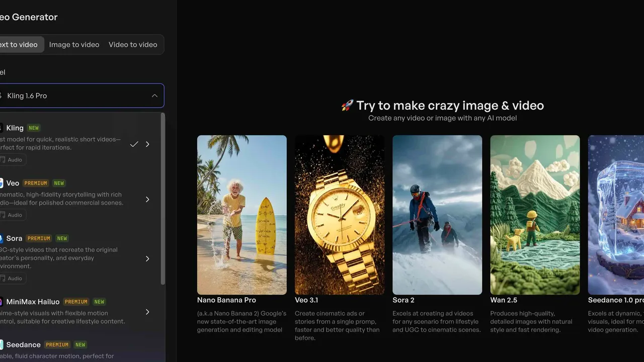Viewport: 644px width, 362px height.
Task: Click the PREMIUM badge beside Veo
Action: 36,183
